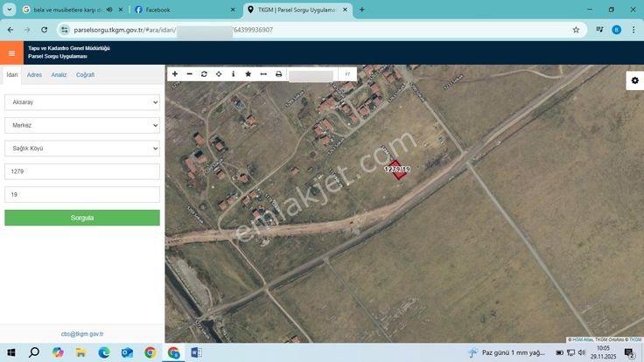Image resolution: width=644 pixels, height=362 pixels.
Task: Open the tab search dropdown
Action: point(9,10)
